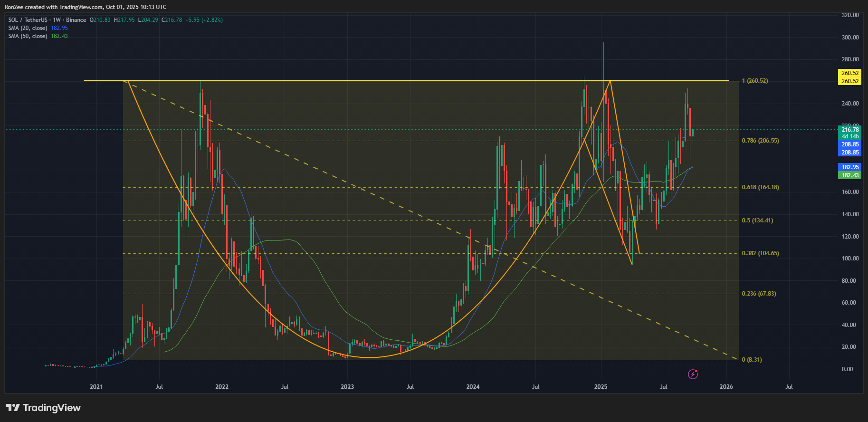Click the green 182.43 SMA price tag

click(x=850, y=175)
